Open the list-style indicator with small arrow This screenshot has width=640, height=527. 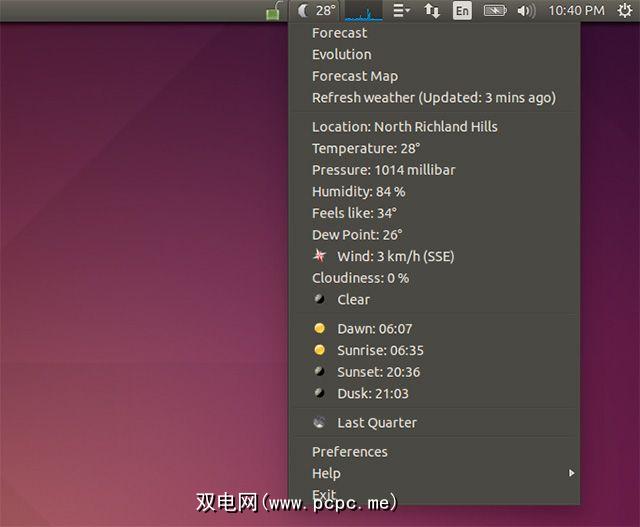(x=401, y=11)
